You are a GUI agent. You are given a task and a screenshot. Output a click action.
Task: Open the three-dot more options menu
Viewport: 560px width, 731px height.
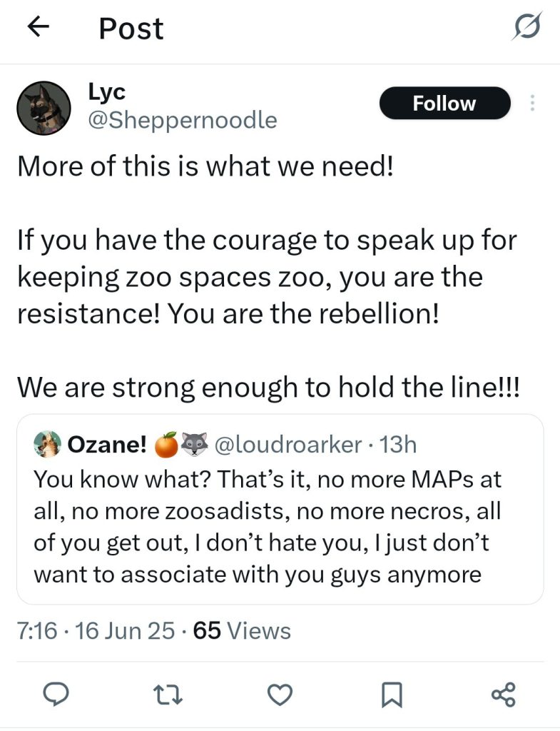tap(531, 103)
